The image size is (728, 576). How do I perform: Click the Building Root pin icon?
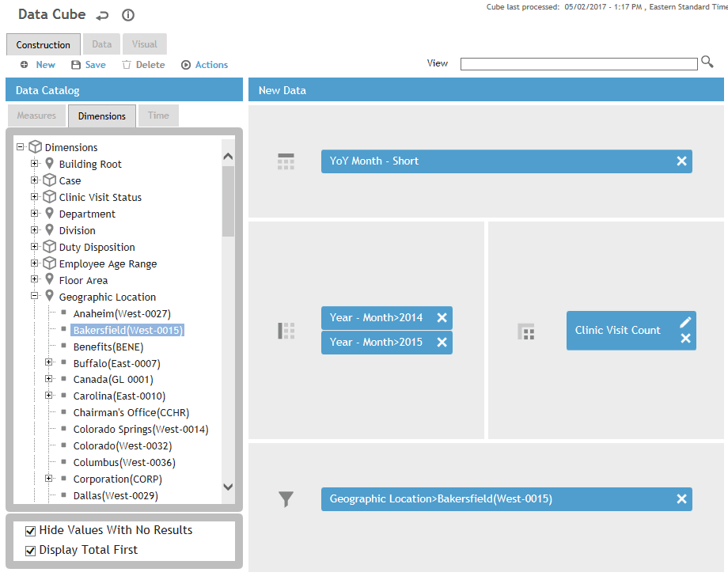pyautogui.click(x=50, y=163)
